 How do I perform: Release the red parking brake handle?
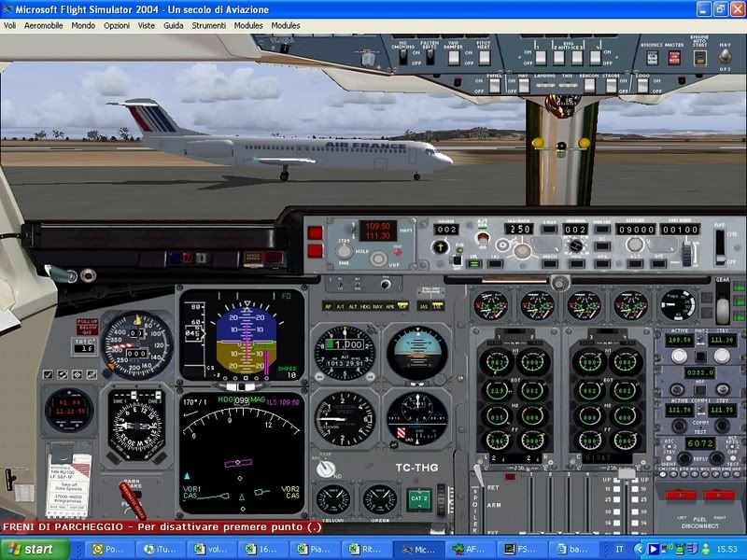click(132, 499)
